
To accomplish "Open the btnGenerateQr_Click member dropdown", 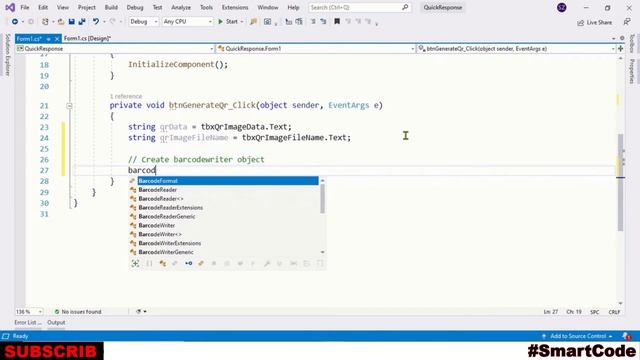I will 516,49.
